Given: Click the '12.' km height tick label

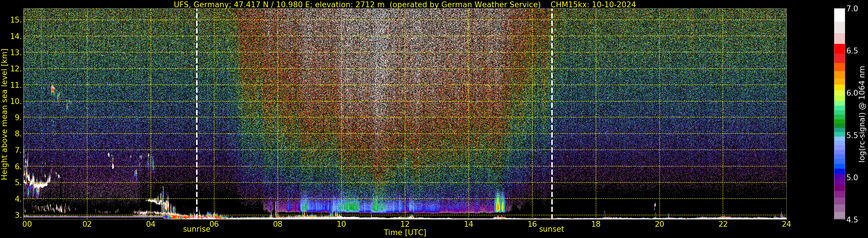Looking at the screenshot, I should 16,69.
